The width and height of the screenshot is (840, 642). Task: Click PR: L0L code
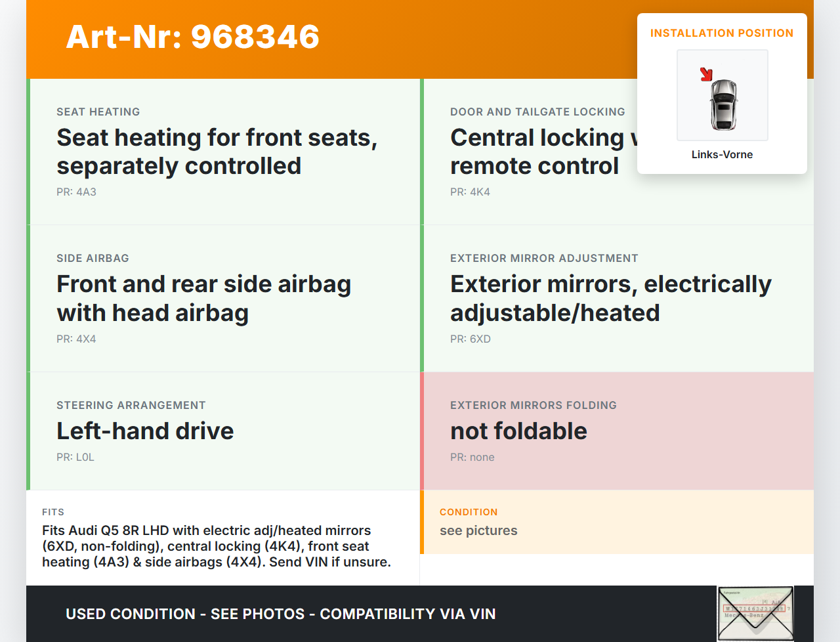pyautogui.click(x=75, y=458)
